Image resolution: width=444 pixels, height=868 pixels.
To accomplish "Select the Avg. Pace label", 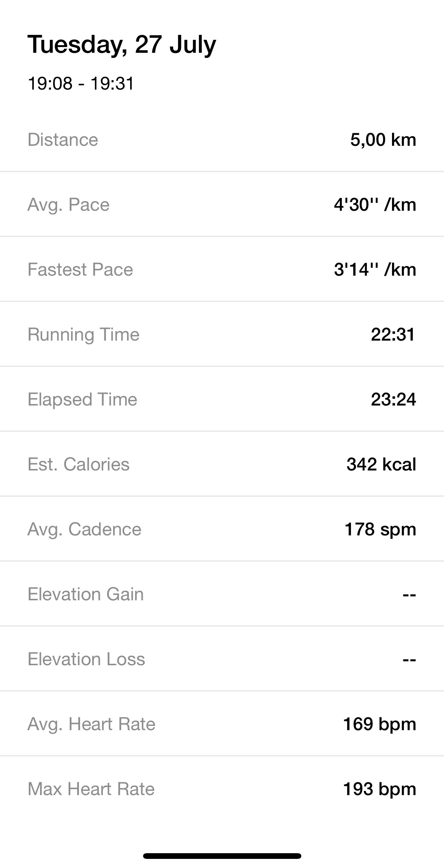I will pyautogui.click(x=69, y=205).
